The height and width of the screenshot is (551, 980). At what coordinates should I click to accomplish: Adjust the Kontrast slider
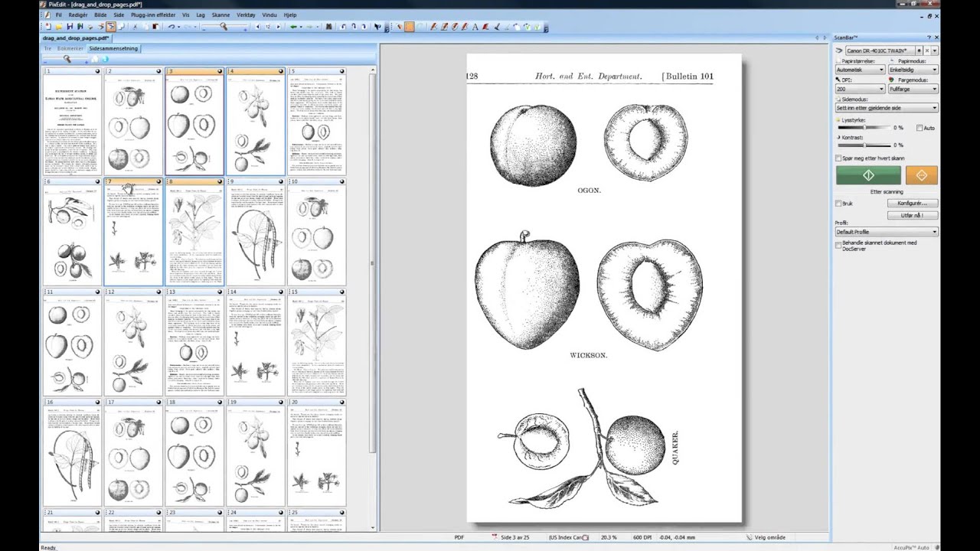[x=864, y=145]
